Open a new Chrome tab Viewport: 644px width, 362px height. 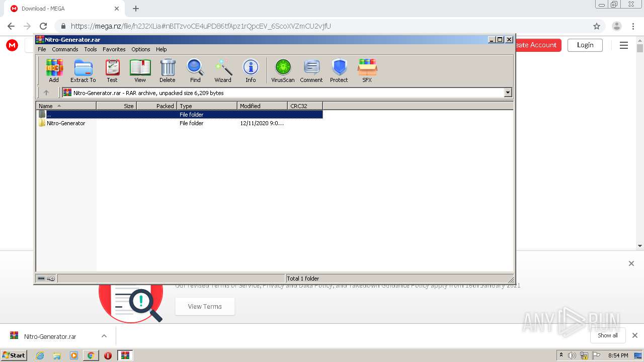(136, 9)
